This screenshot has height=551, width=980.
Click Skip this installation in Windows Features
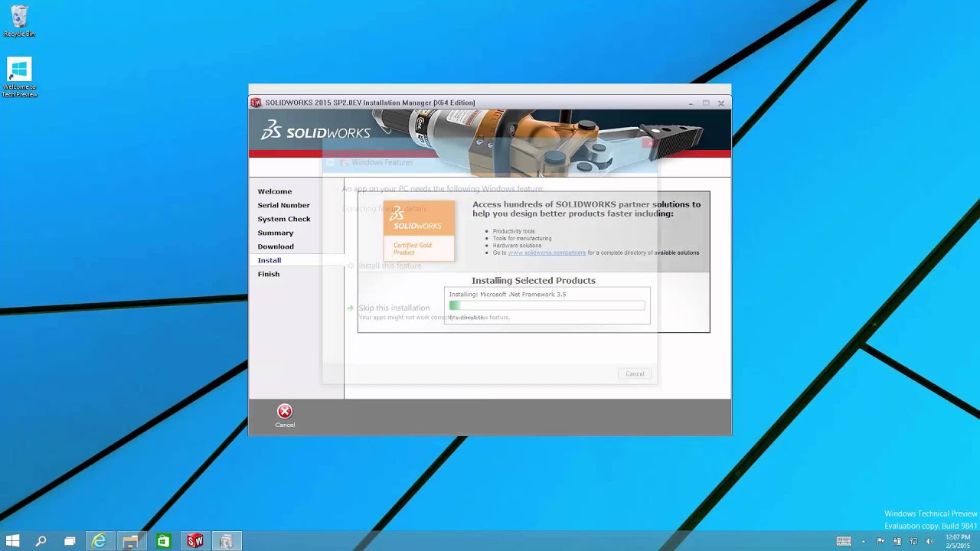point(394,308)
